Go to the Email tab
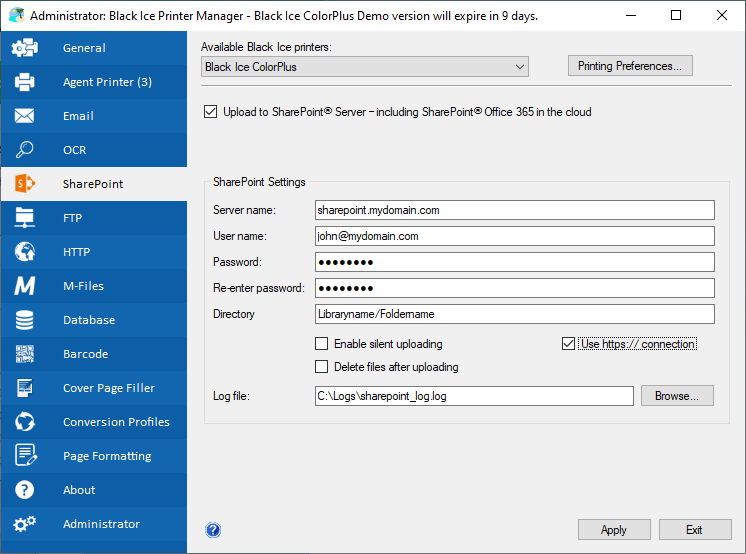The image size is (746, 554). [x=79, y=116]
